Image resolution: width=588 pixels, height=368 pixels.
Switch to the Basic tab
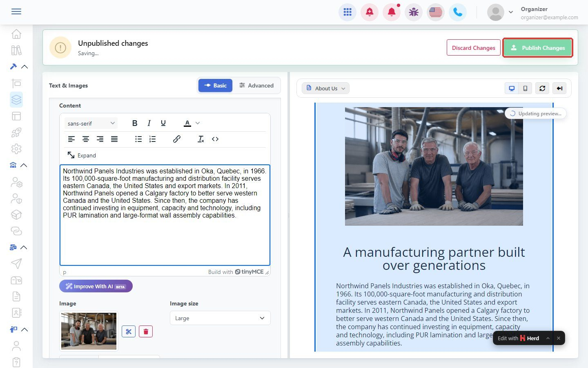(215, 85)
